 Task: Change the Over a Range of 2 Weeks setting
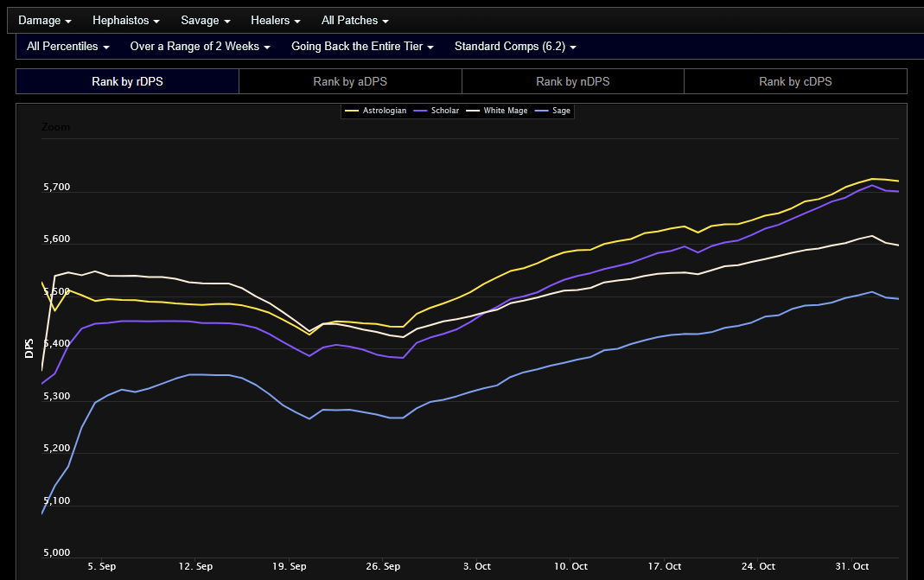point(201,47)
